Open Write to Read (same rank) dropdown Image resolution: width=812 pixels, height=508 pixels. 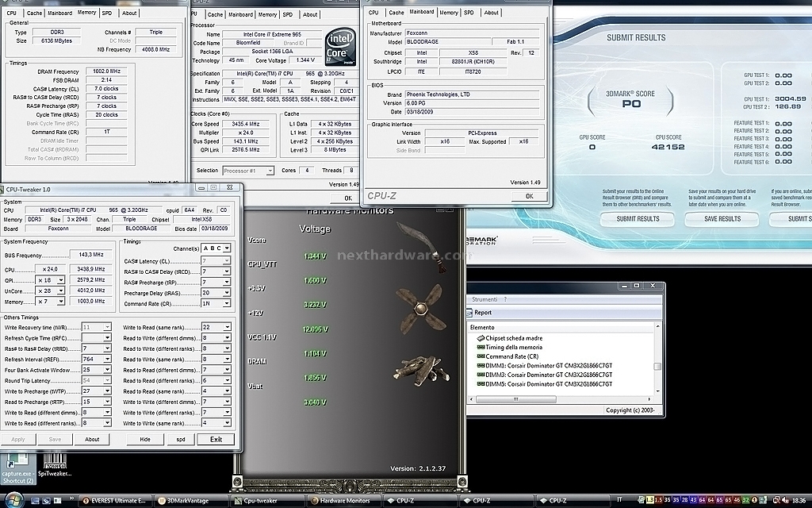226,327
